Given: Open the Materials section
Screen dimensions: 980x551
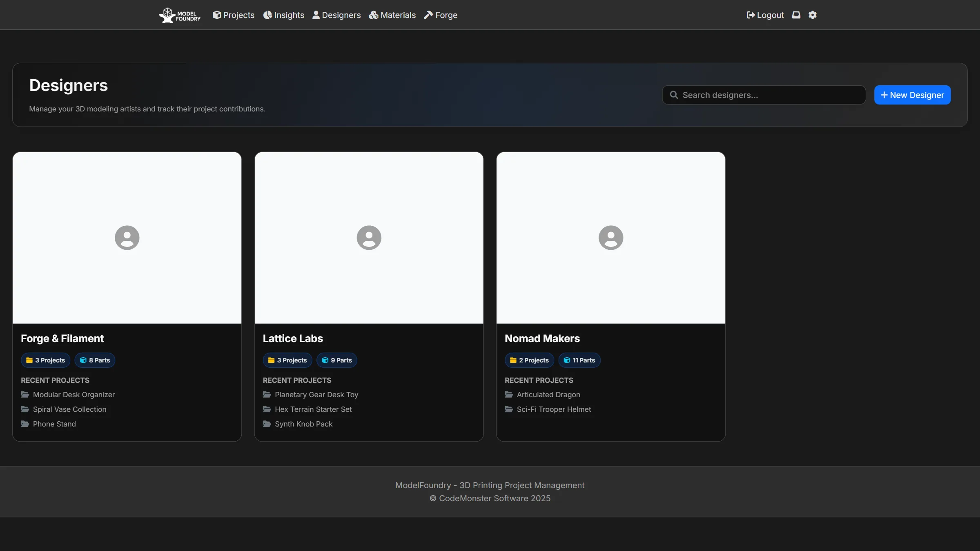Looking at the screenshot, I should tap(392, 15).
